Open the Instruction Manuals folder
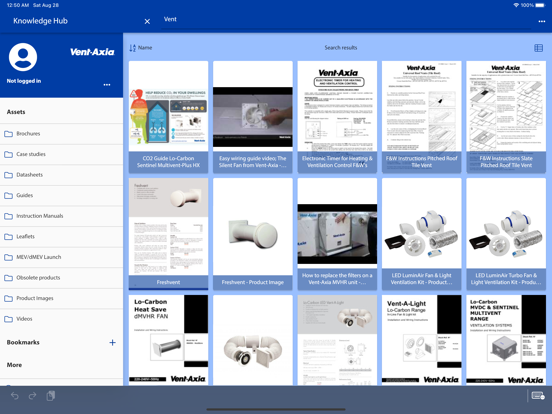 tap(62, 216)
